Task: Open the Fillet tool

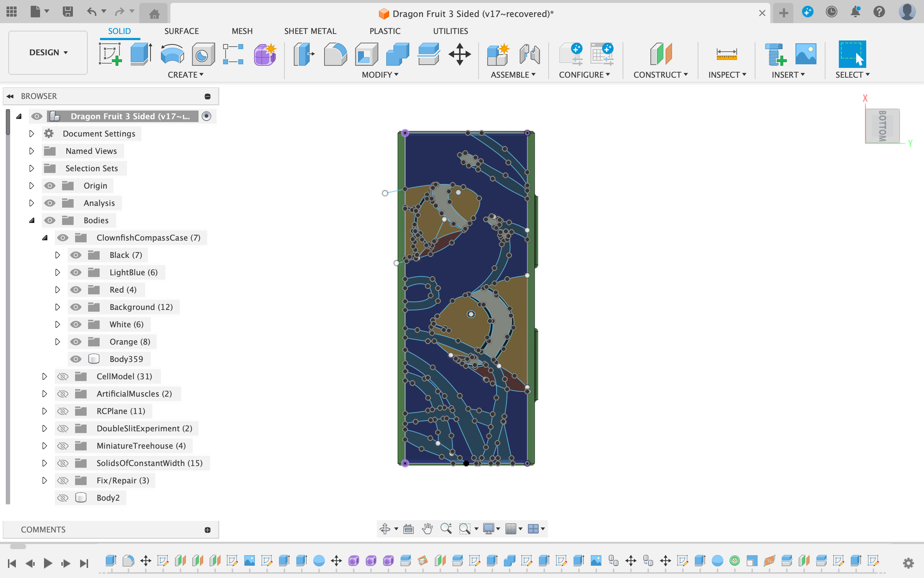Action: coord(335,54)
